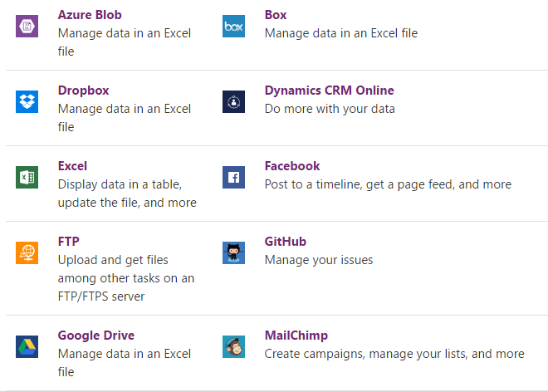Screen dimensions: 548x392
Task: Click the Google Drive icon
Action: pos(27,346)
